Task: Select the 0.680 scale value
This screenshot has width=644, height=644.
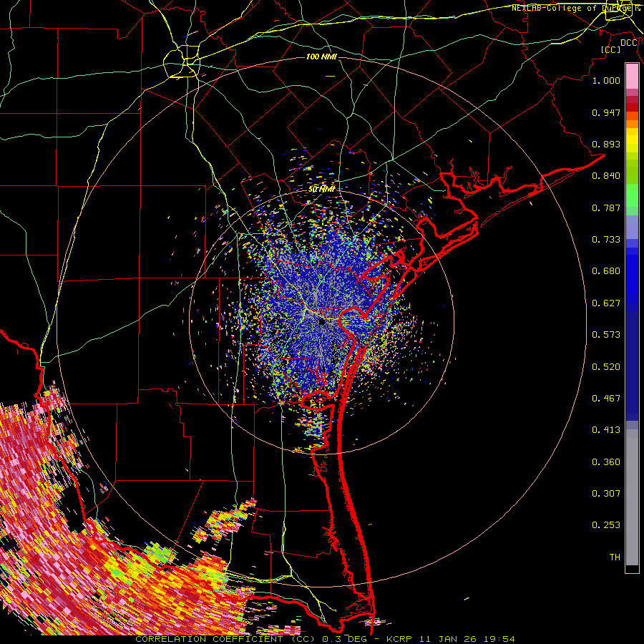Action: pyautogui.click(x=606, y=271)
